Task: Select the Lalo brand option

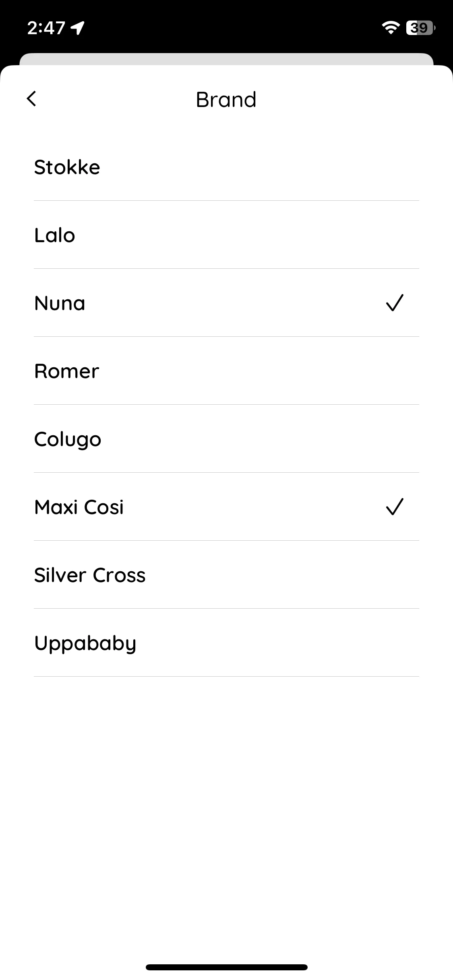Action: coord(226,235)
